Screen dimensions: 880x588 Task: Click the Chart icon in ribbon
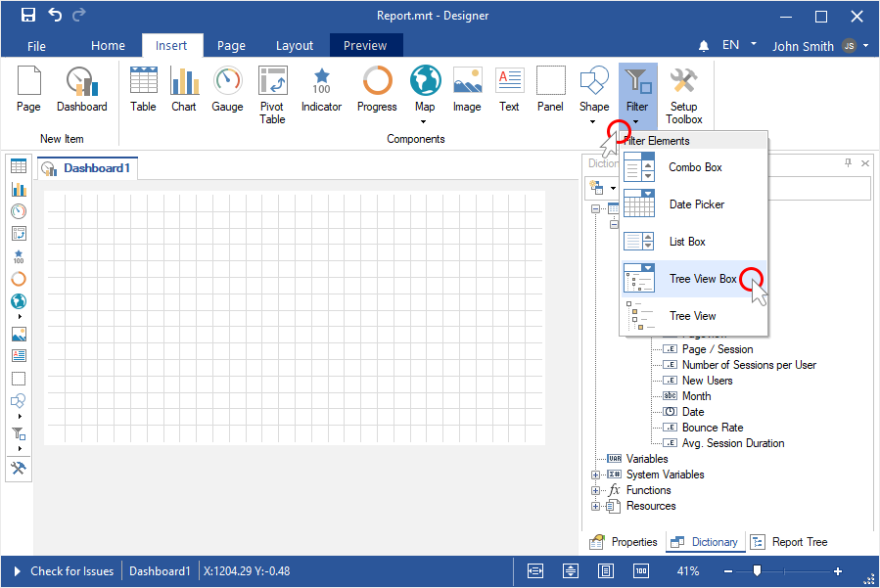(184, 90)
